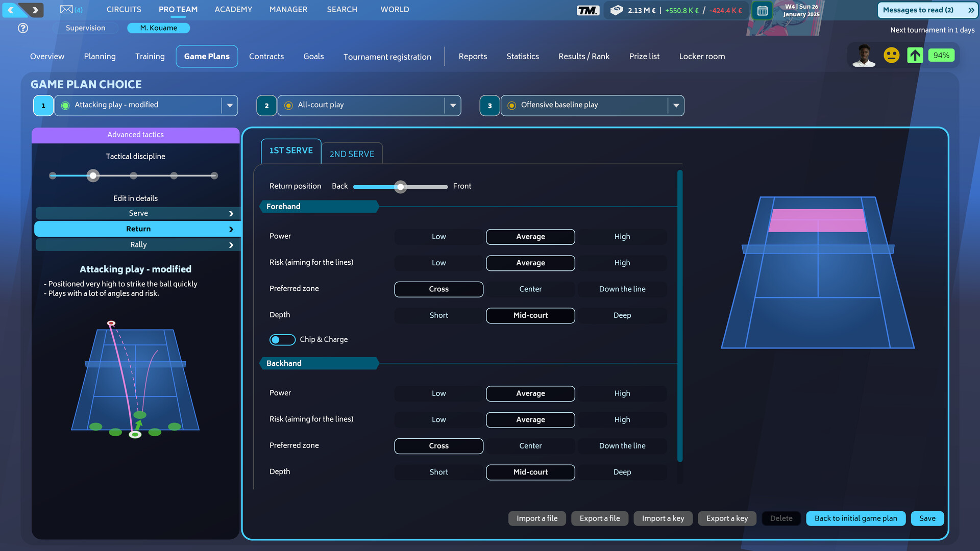Open the calendar icon near the date
980x551 pixels.
(x=763, y=10)
